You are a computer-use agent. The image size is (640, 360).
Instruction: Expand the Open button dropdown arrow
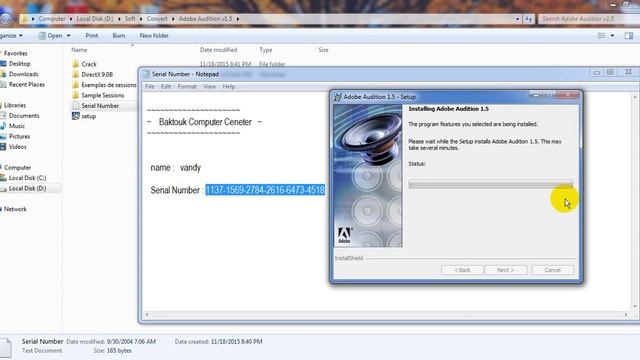click(69, 36)
